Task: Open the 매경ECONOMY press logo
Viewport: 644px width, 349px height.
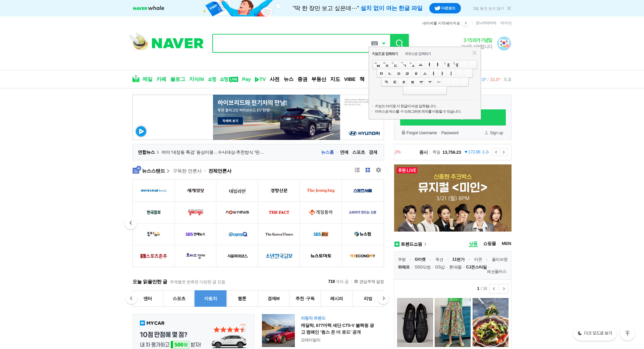Action: click(x=363, y=256)
